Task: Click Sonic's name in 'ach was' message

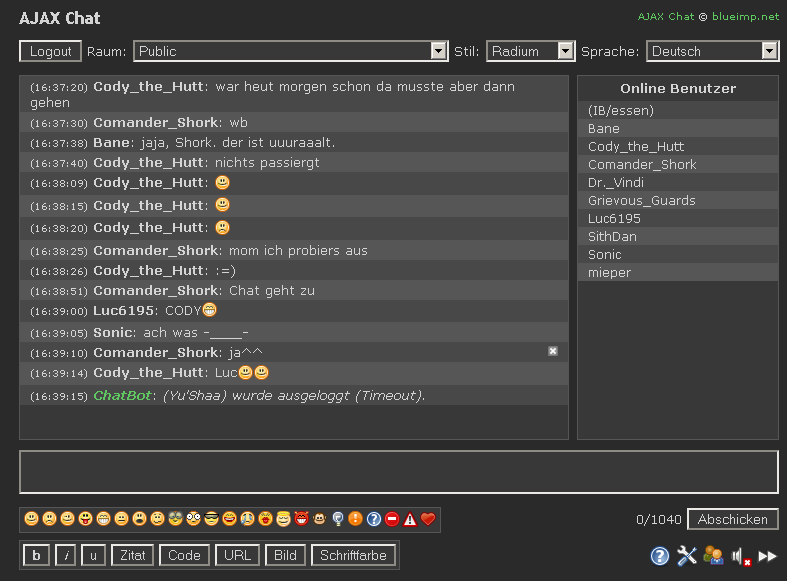Action: (x=113, y=333)
